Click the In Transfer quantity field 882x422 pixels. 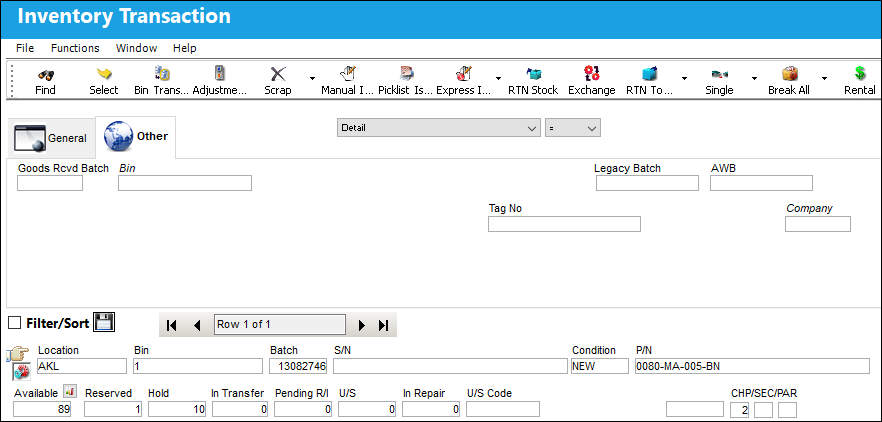(x=240, y=409)
